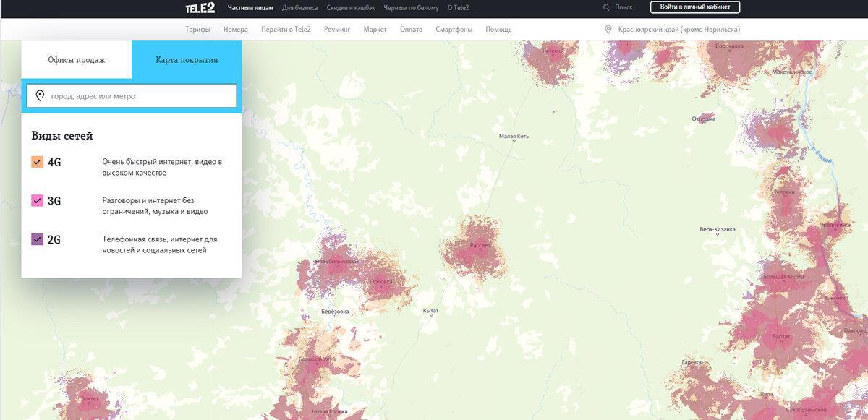Click the Рассвет town on the map

(480, 245)
